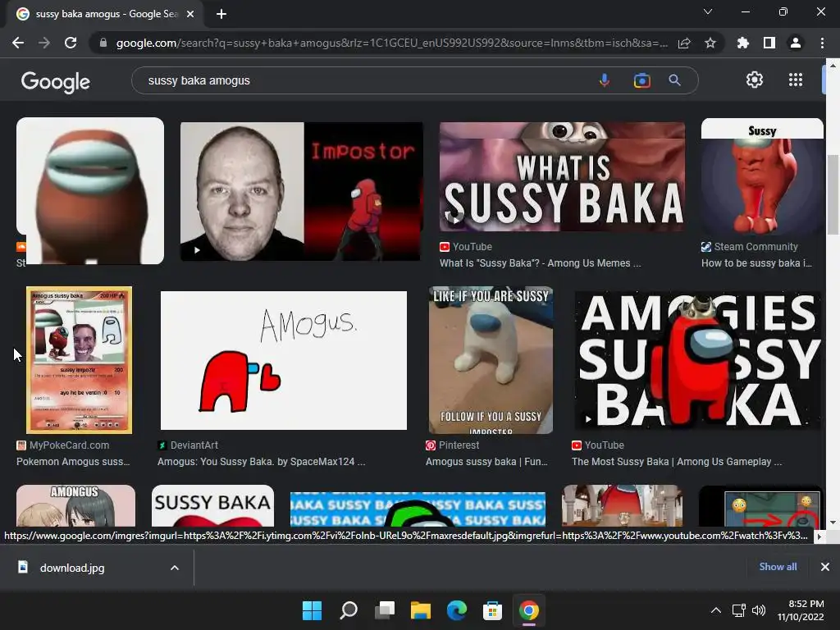Open 'Pokemon Amogus suss...' caption
Screen dimensions: 840x630
point(73,461)
